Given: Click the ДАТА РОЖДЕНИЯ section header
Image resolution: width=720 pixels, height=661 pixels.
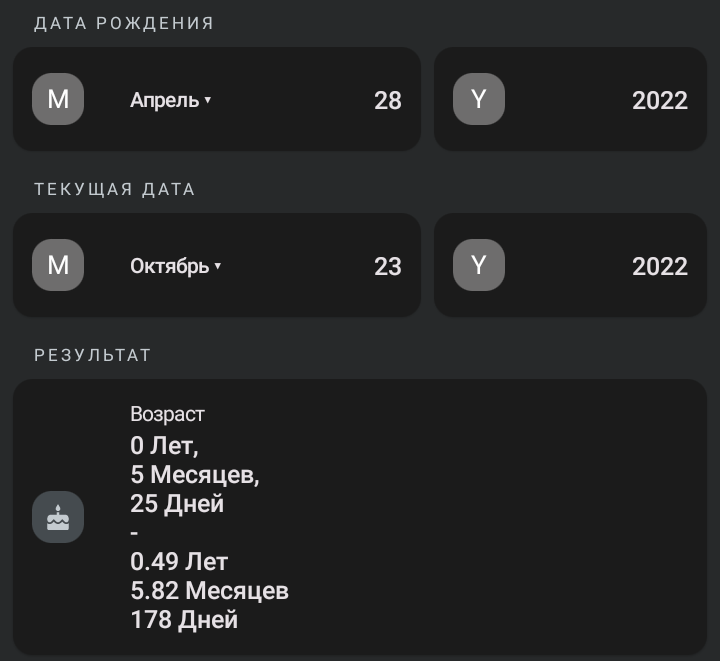Looking at the screenshot, I should (x=124, y=23).
